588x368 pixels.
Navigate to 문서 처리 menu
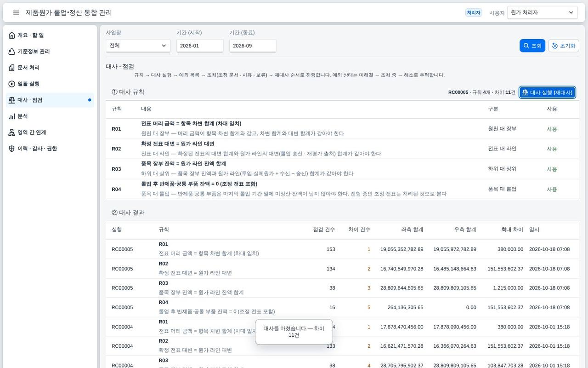[x=50, y=68]
